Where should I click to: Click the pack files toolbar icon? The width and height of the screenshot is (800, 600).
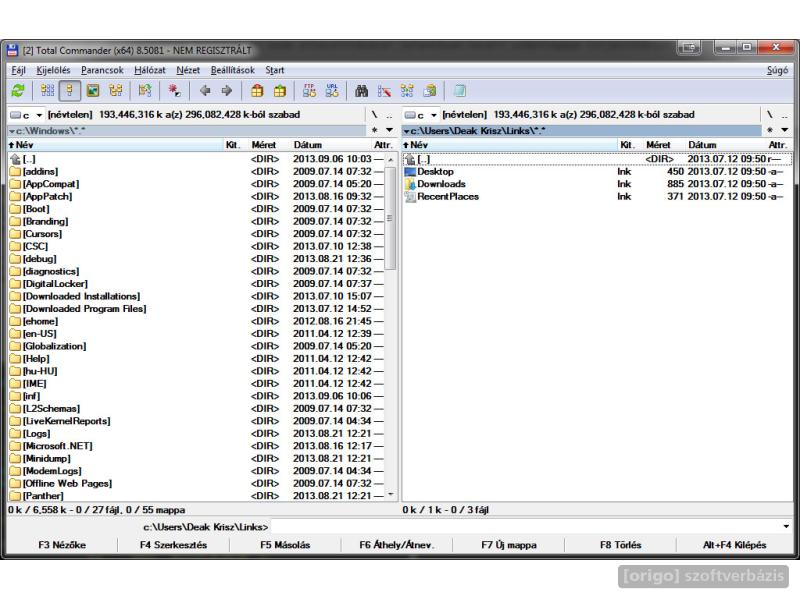tap(257, 91)
